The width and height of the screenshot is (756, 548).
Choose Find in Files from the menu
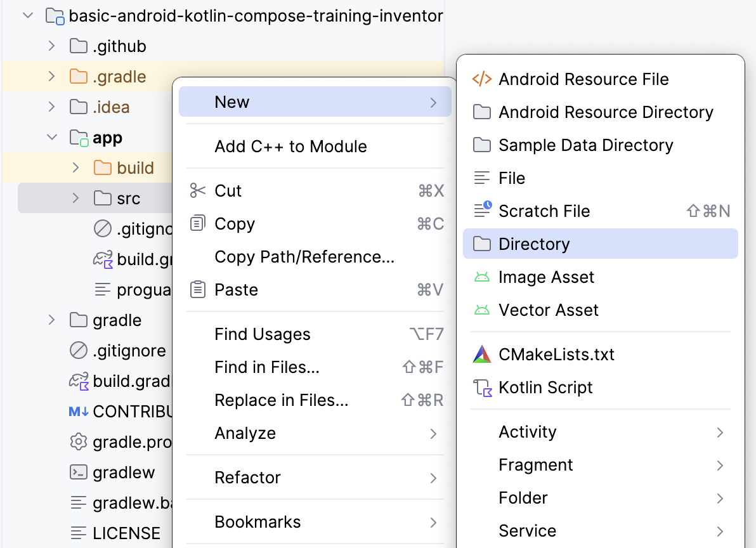(265, 367)
